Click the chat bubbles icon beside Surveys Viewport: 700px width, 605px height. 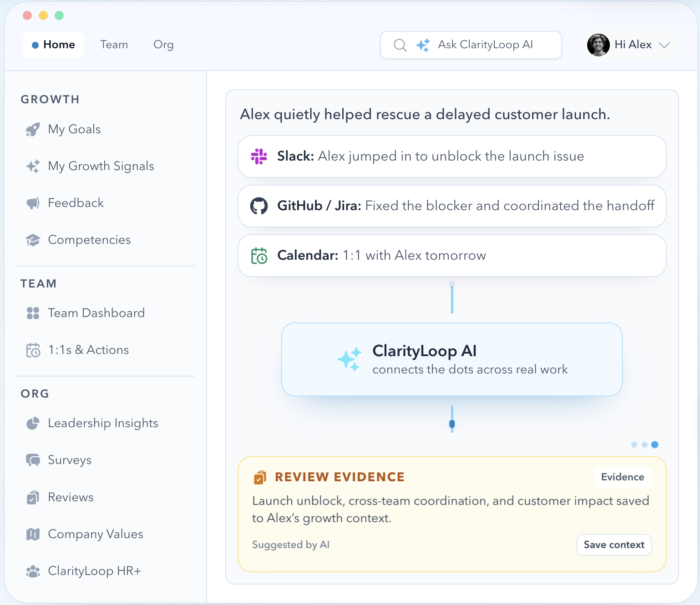[x=33, y=460]
